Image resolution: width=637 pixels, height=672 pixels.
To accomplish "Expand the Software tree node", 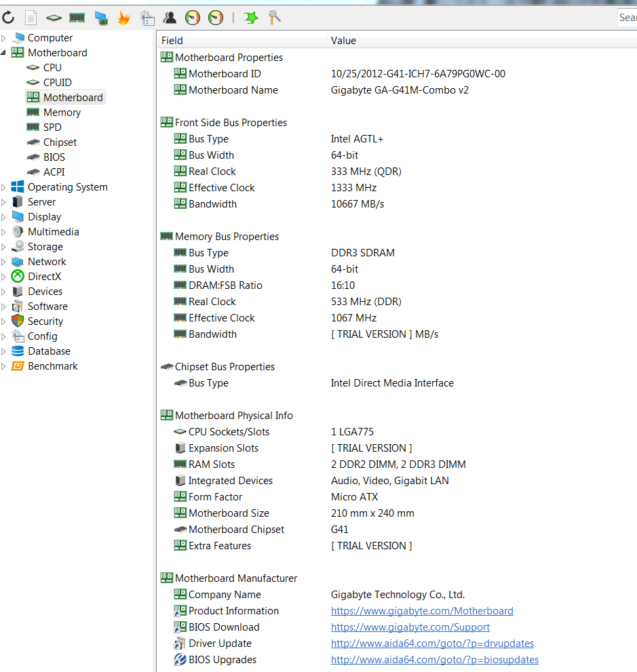I will coord(3,307).
